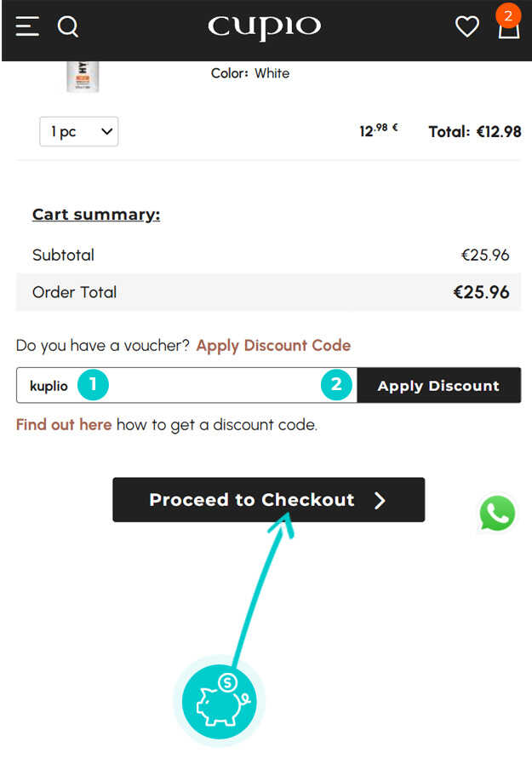Image resolution: width=532 pixels, height=776 pixels.
Task: Focus the voucher code input field
Action: tap(204, 386)
